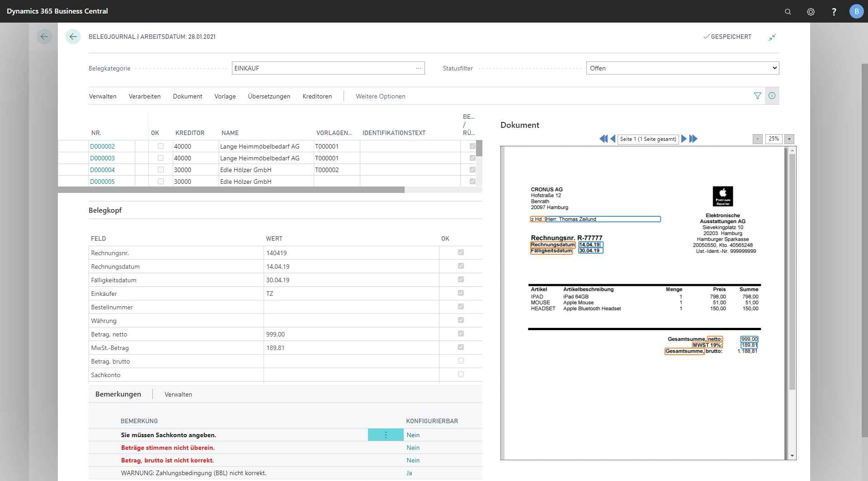Screen dimensions: 868x481
Task: Go back with the outer back arrow
Action: point(44,37)
